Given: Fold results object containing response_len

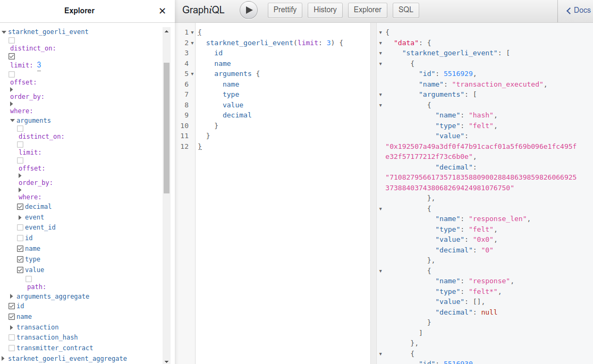Looking at the screenshot, I should point(380,209).
